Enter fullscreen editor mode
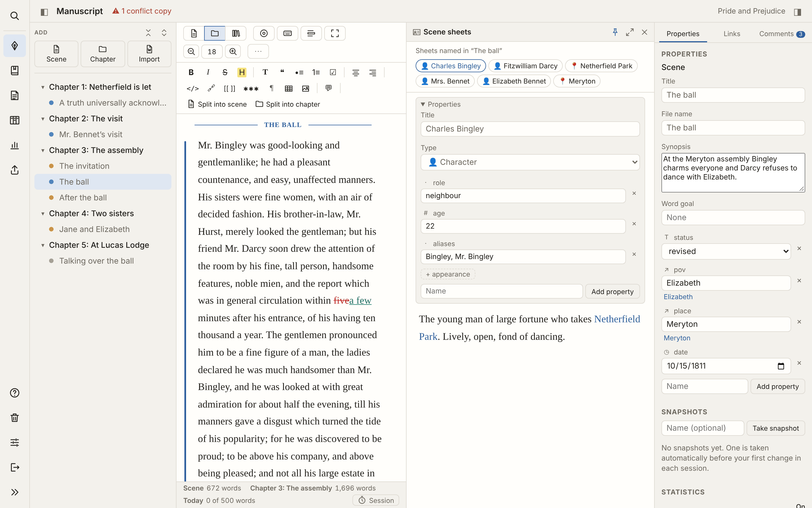The image size is (812, 508). click(335, 33)
